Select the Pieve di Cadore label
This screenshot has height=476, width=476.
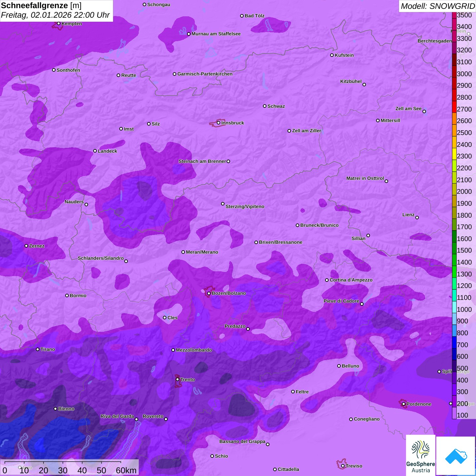[341, 301]
